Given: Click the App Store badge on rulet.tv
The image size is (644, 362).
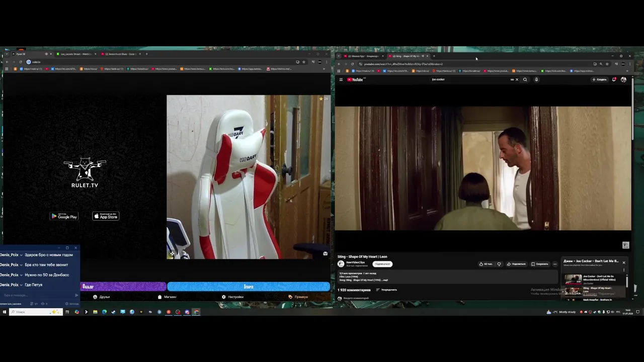Looking at the screenshot, I should point(106,216).
